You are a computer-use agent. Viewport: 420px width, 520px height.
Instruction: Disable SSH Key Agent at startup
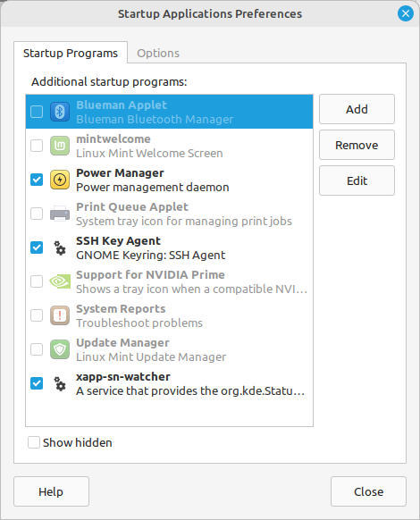(37, 247)
